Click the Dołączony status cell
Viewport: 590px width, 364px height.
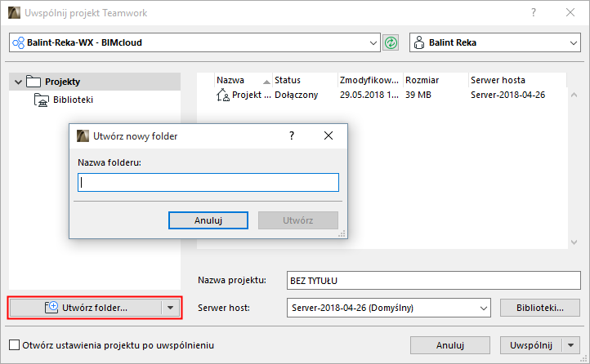pos(296,95)
